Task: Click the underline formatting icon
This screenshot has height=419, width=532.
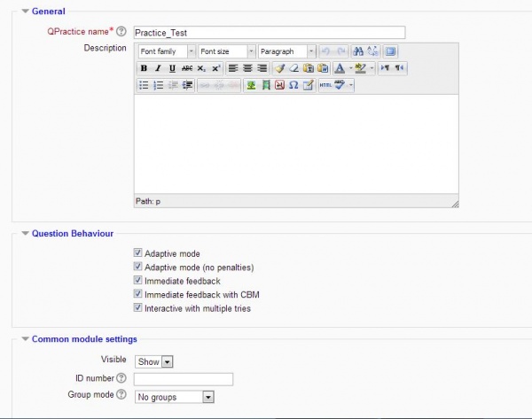Action: (x=172, y=68)
